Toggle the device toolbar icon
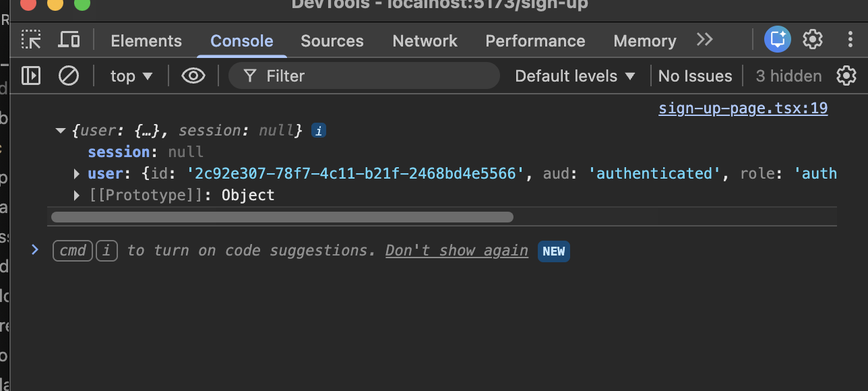868x391 pixels. pyautogui.click(x=69, y=40)
